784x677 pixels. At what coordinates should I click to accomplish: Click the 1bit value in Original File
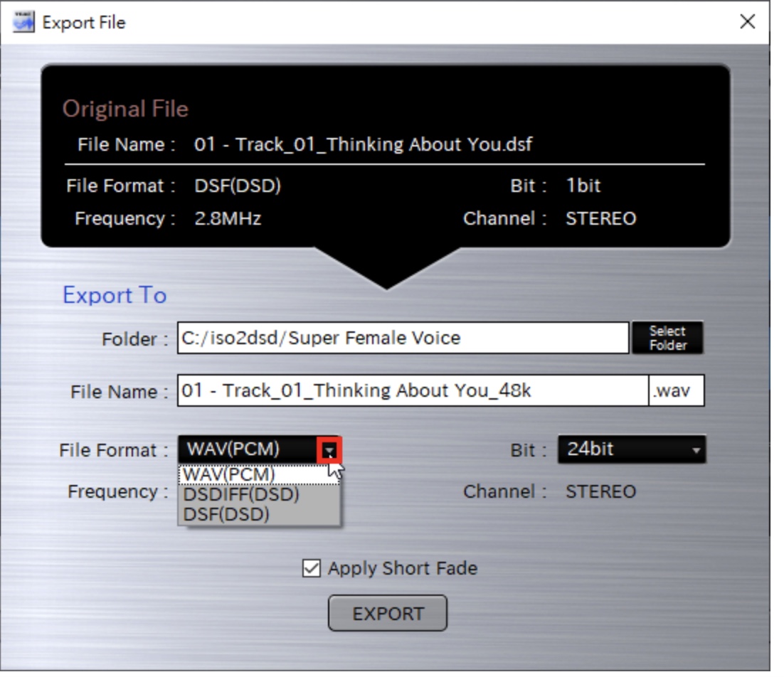tap(583, 186)
